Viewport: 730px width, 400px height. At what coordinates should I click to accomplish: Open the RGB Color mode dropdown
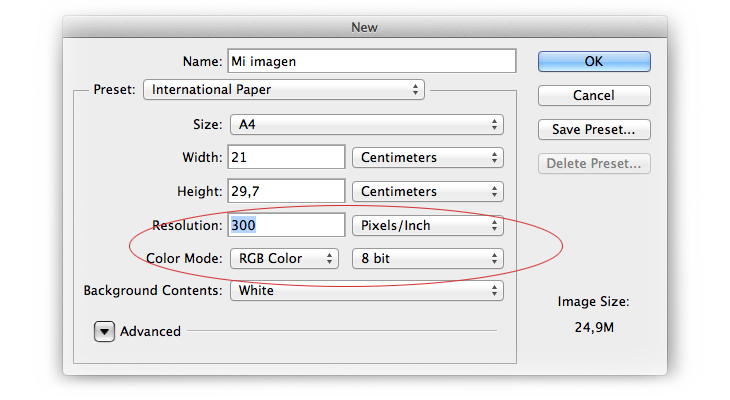284,258
